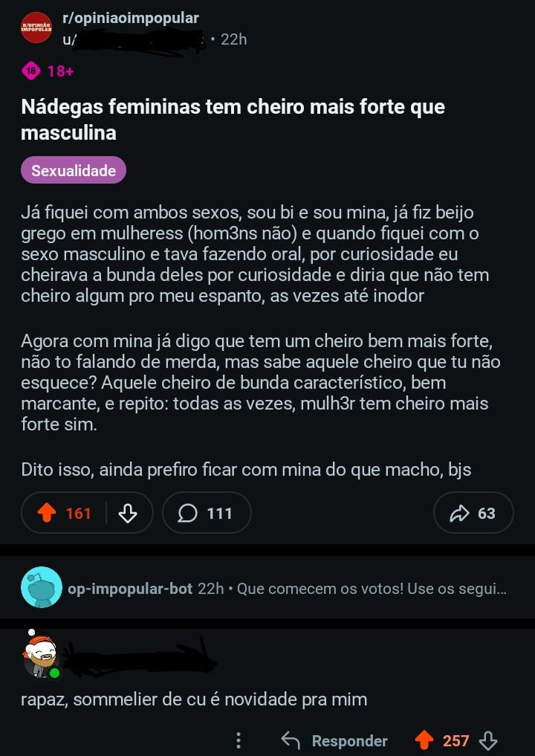Tap the op-impopular-bot avatar
Viewport: 535px width, 756px height.
pos(42,588)
